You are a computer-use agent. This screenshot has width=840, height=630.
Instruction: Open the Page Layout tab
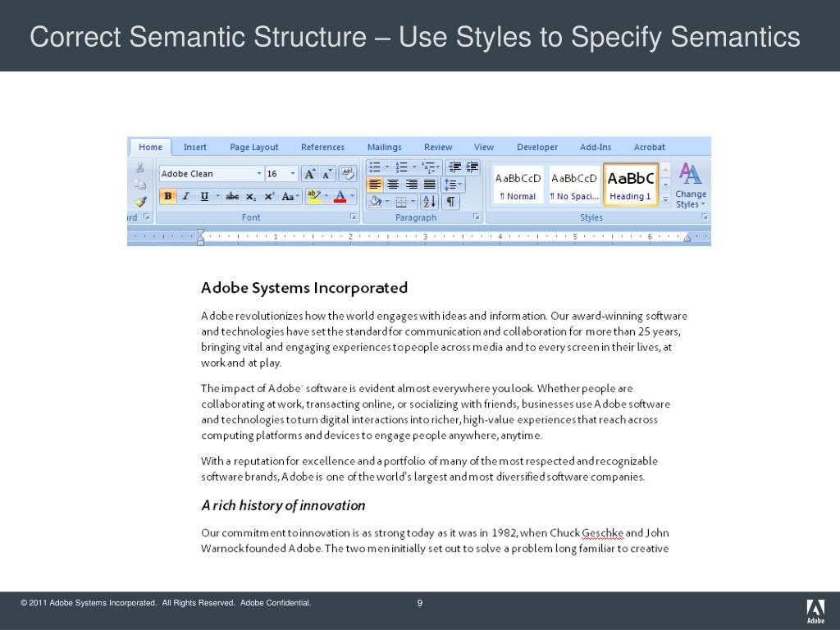pyautogui.click(x=254, y=147)
